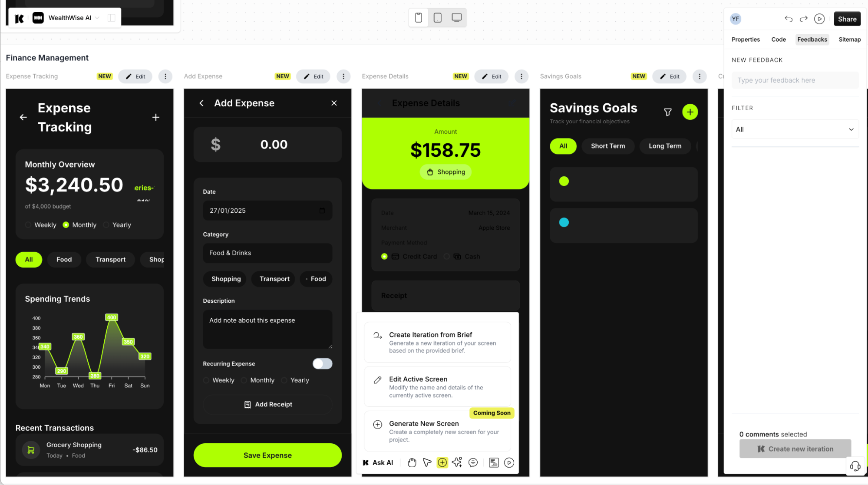Select the Short Term filter tab

coord(608,145)
